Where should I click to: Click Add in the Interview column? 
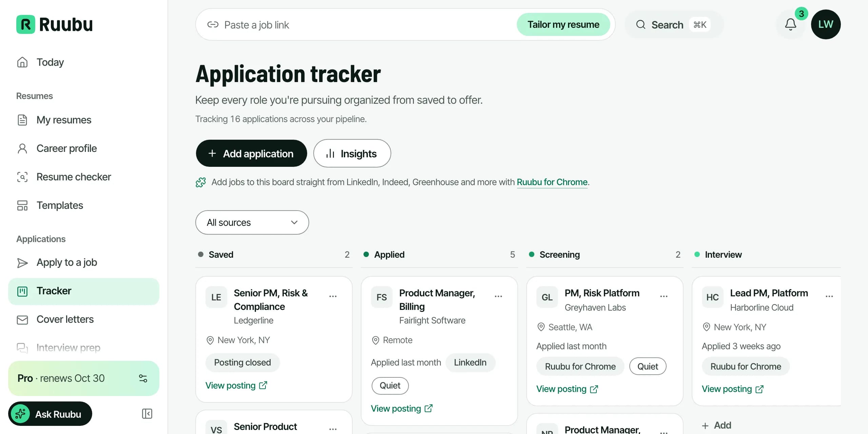coord(716,425)
